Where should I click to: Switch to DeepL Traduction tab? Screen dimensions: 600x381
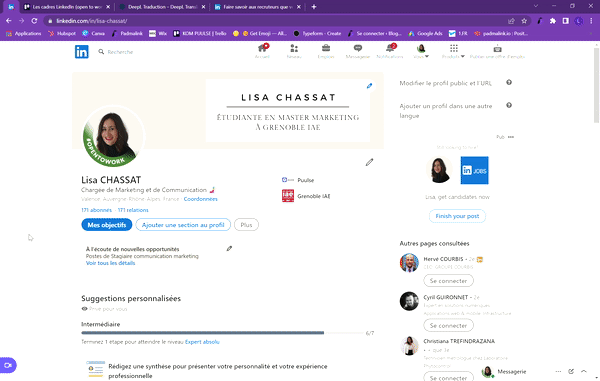pos(162,7)
